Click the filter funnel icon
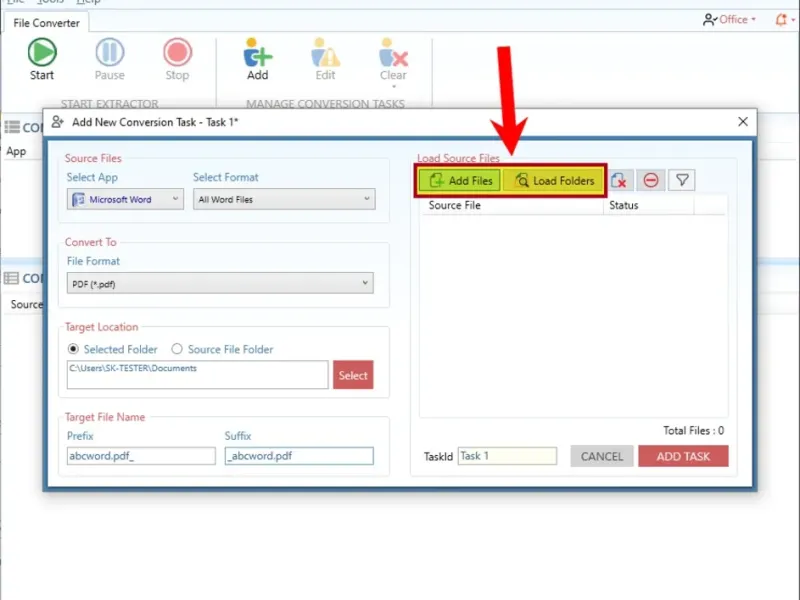 [682, 180]
